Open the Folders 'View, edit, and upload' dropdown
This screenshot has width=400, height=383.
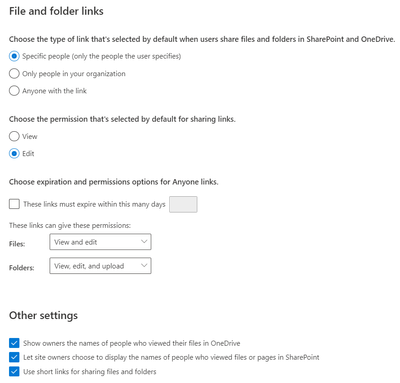pos(100,266)
